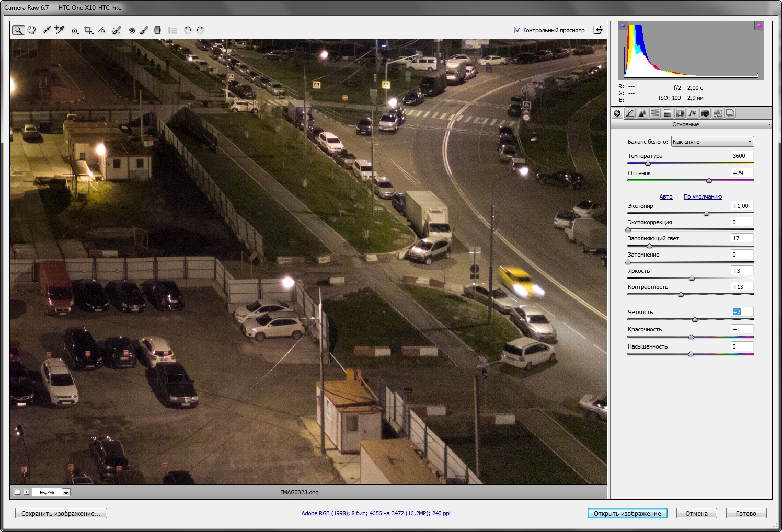Image resolution: width=782 pixels, height=532 pixels.
Task: Open the Tone Curve panel tab
Action: 630,113
